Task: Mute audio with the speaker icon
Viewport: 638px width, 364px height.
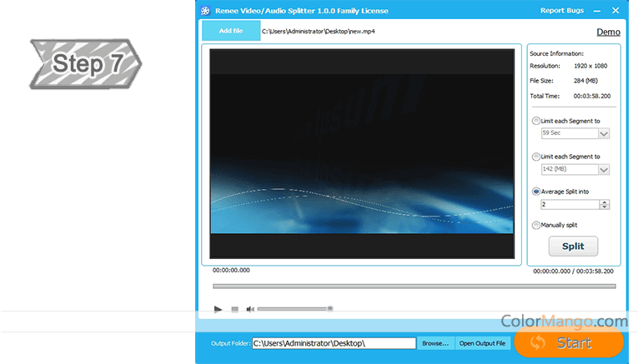Action: click(250, 309)
